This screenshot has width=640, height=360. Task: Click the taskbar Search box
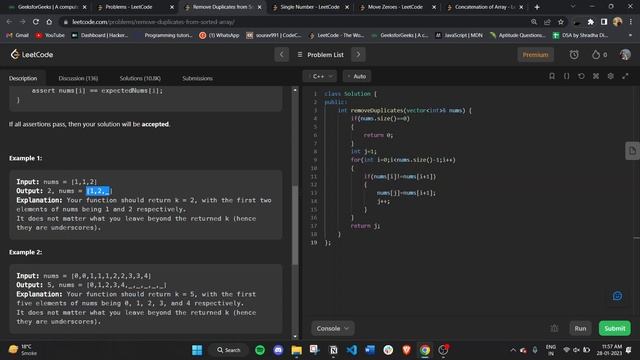click(229, 350)
